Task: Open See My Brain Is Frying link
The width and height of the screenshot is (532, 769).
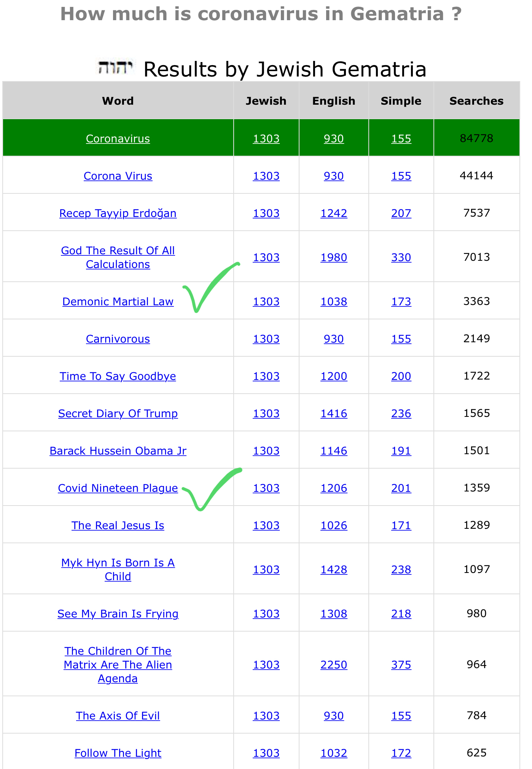Action: [118, 614]
